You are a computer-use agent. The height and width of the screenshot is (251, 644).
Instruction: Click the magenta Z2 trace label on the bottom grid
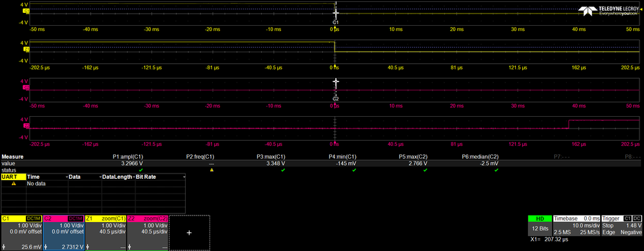(x=27, y=126)
